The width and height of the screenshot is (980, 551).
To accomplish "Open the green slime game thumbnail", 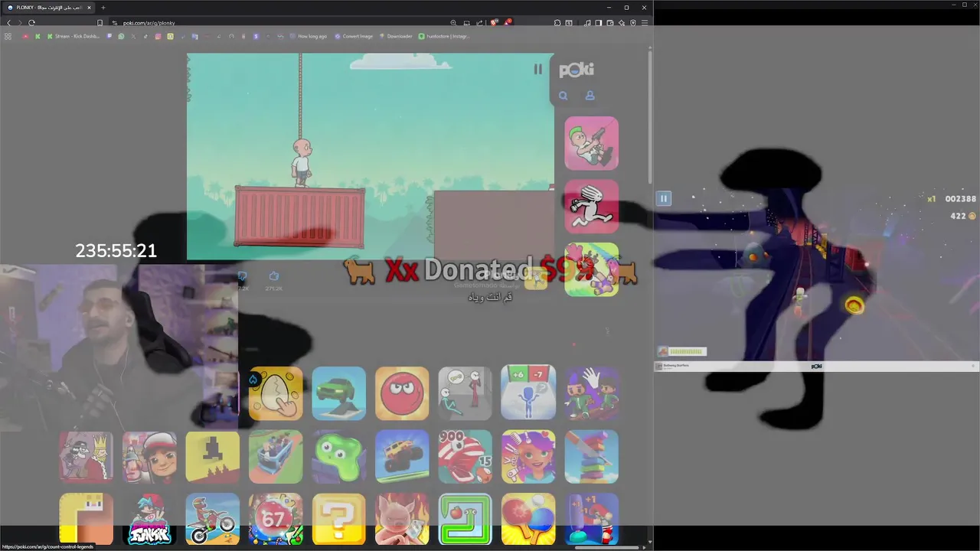I will tap(338, 456).
